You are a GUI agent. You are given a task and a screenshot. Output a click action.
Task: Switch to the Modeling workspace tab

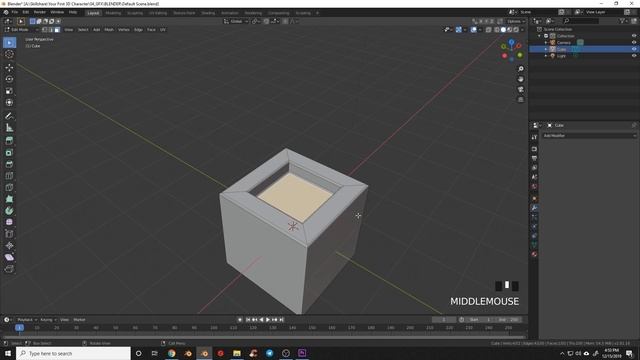(113, 13)
